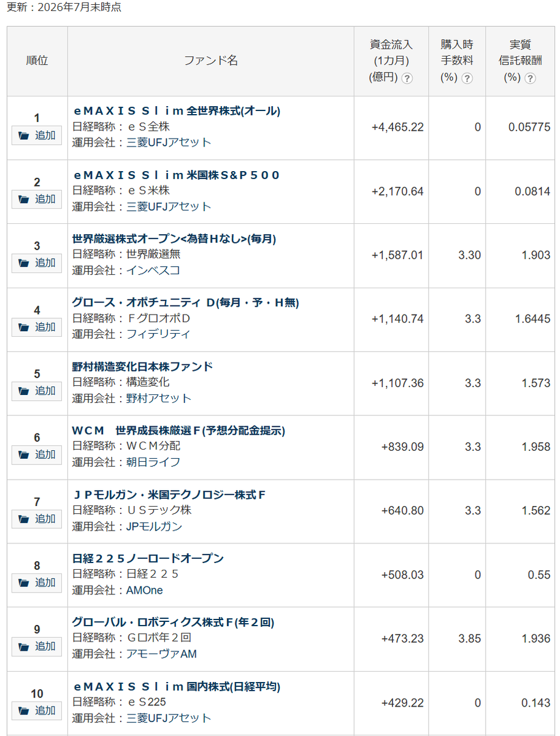Add rank 1 fund with 追加 button
The width and height of the screenshot is (560, 736).
click(x=37, y=136)
